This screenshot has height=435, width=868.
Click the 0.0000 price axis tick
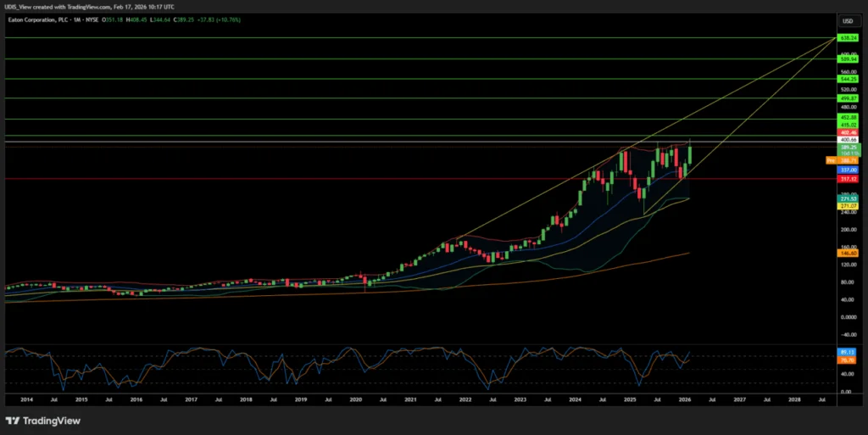[848, 317]
